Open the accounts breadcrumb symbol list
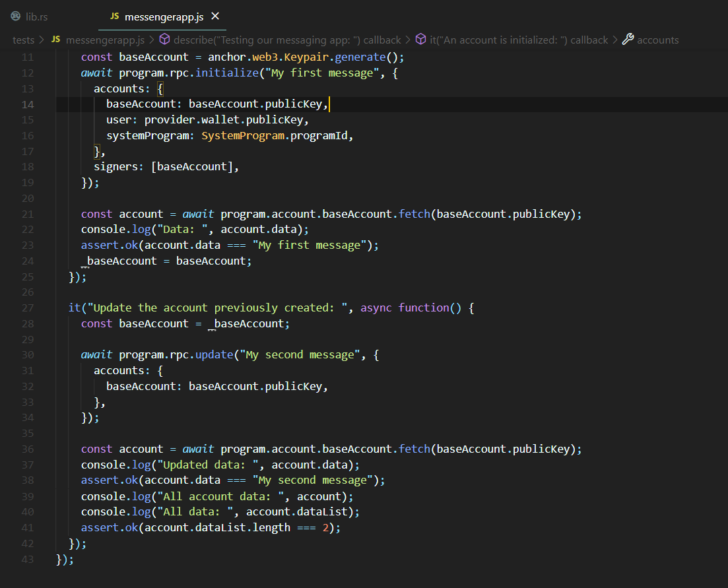This screenshot has width=728, height=588. [x=657, y=40]
